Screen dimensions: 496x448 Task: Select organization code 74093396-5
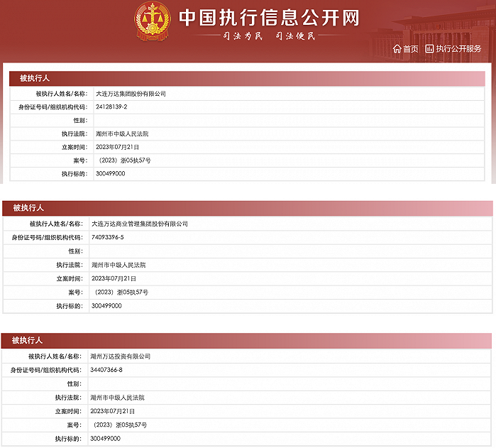click(108, 237)
